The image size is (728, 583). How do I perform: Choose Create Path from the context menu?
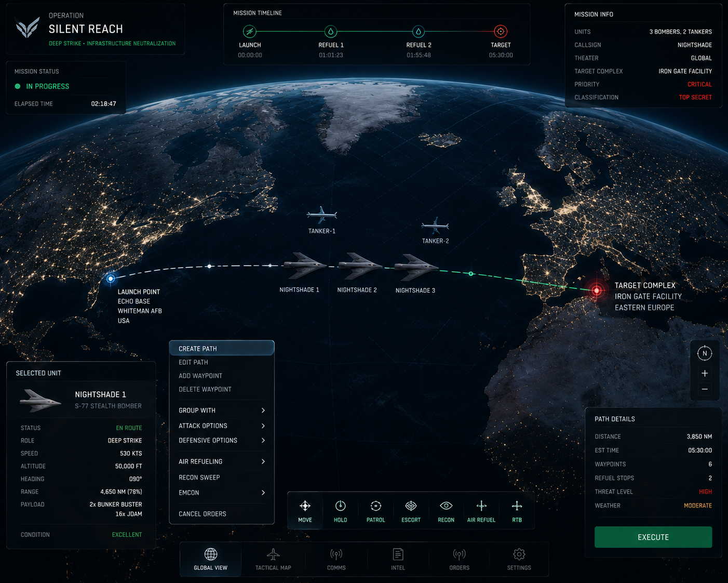point(222,348)
